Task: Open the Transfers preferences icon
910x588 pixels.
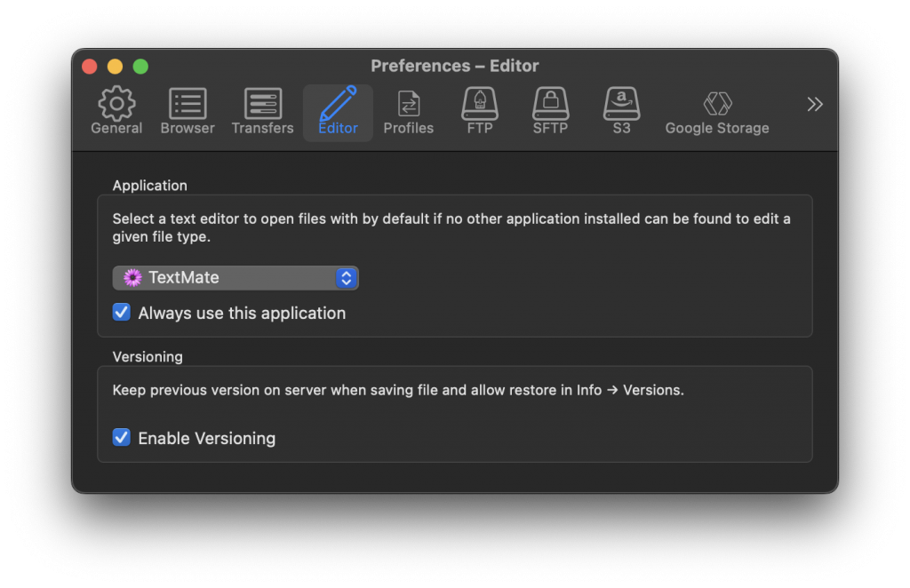Action: click(x=263, y=103)
